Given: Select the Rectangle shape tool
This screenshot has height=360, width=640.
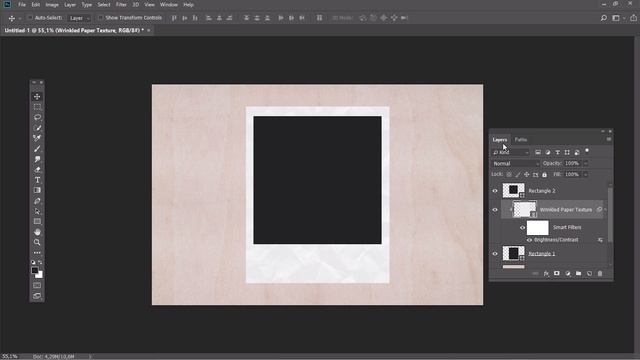Looking at the screenshot, I should click(x=37, y=222).
